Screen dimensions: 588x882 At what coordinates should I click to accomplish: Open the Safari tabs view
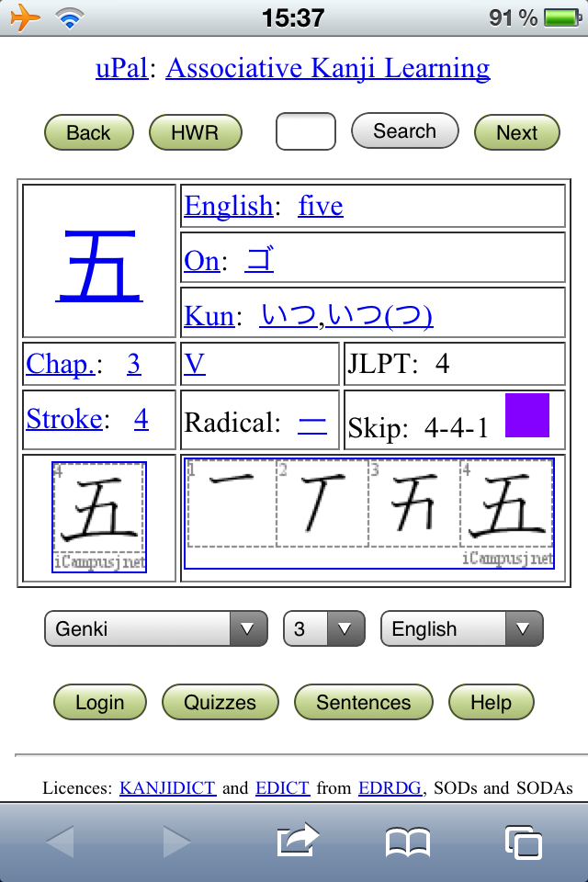(524, 842)
